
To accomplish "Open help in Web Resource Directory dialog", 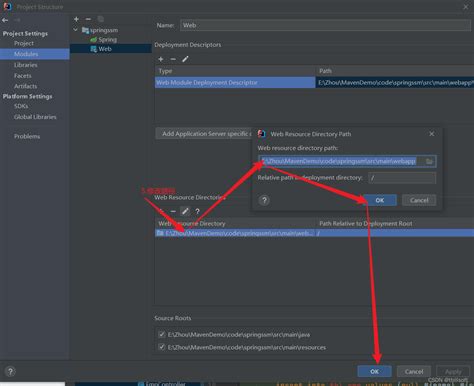I will [x=264, y=200].
